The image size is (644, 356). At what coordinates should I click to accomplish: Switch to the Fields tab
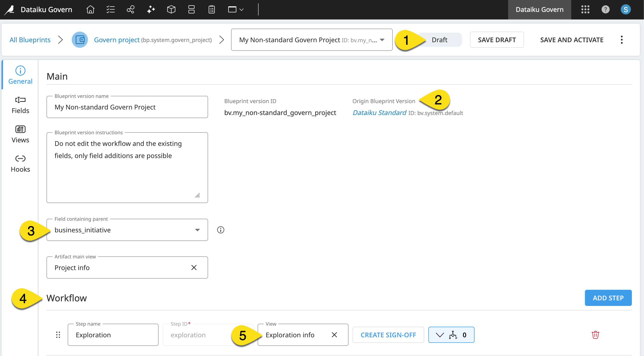[x=20, y=105]
